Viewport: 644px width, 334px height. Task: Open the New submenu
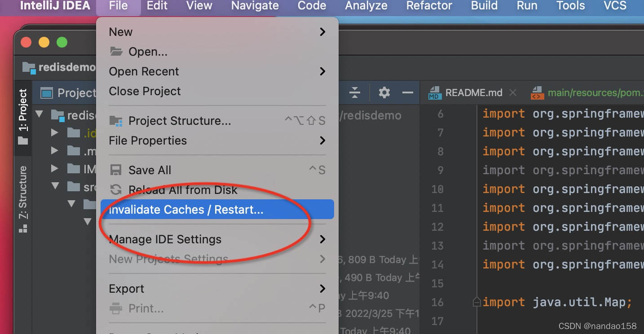tap(217, 32)
